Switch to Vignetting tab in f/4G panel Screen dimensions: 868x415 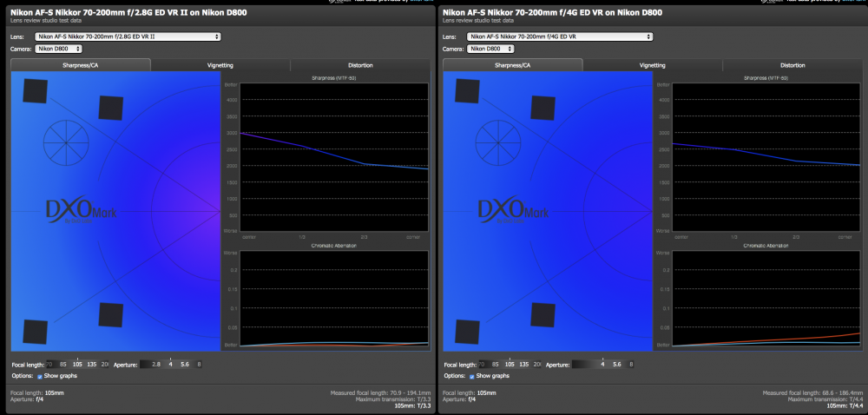coord(653,65)
